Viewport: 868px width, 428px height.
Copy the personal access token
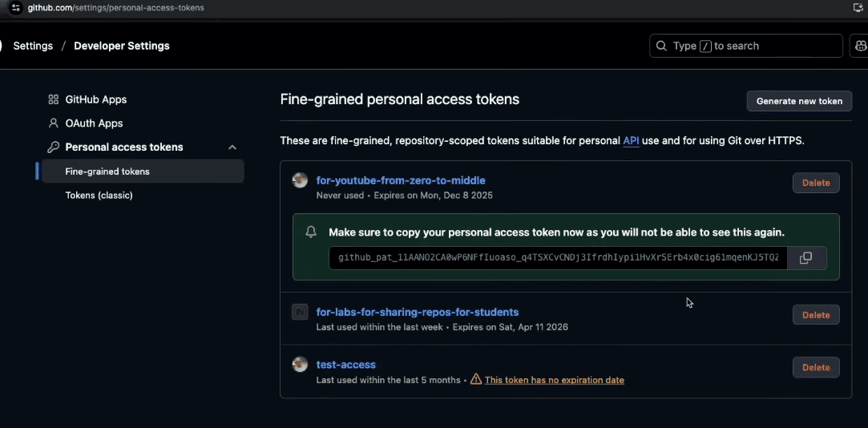coord(806,257)
